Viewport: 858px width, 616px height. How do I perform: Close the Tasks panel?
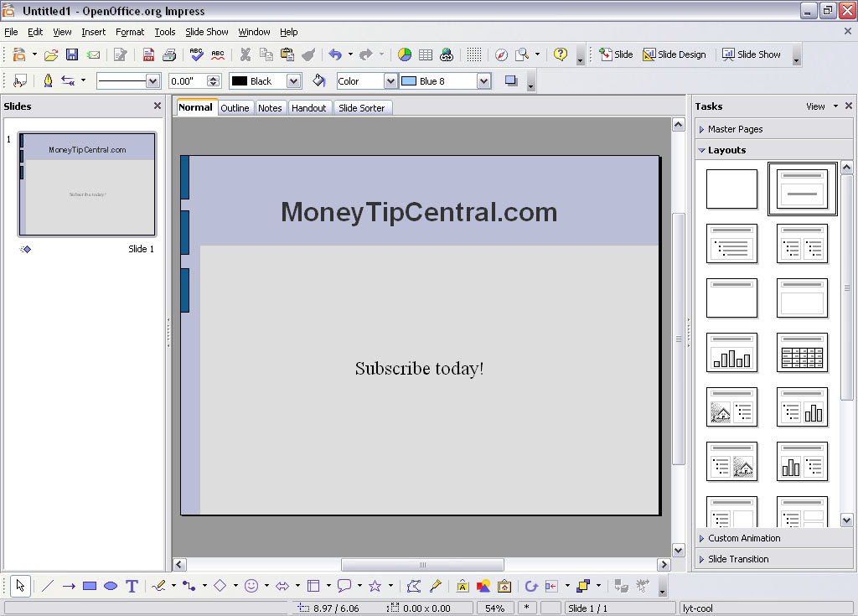tap(849, 106)
